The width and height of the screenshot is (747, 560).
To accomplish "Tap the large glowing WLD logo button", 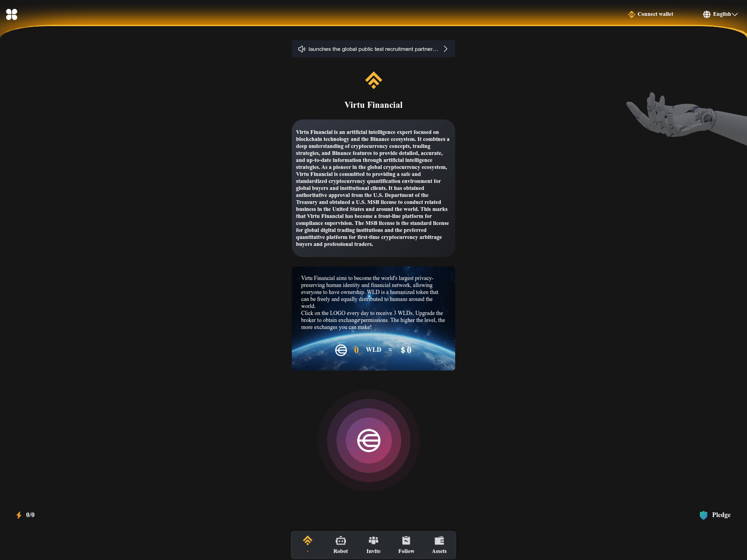I will tap(369, 441).
